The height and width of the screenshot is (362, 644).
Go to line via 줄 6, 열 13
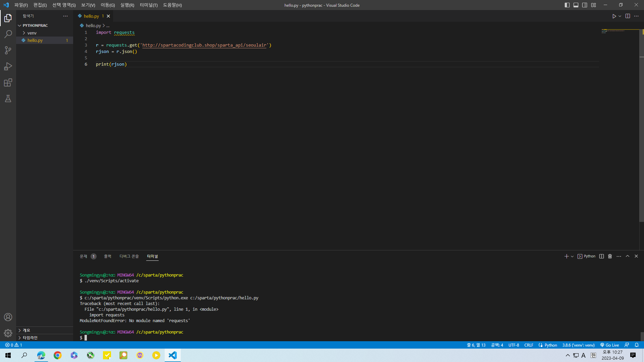(x=476, y=345)
